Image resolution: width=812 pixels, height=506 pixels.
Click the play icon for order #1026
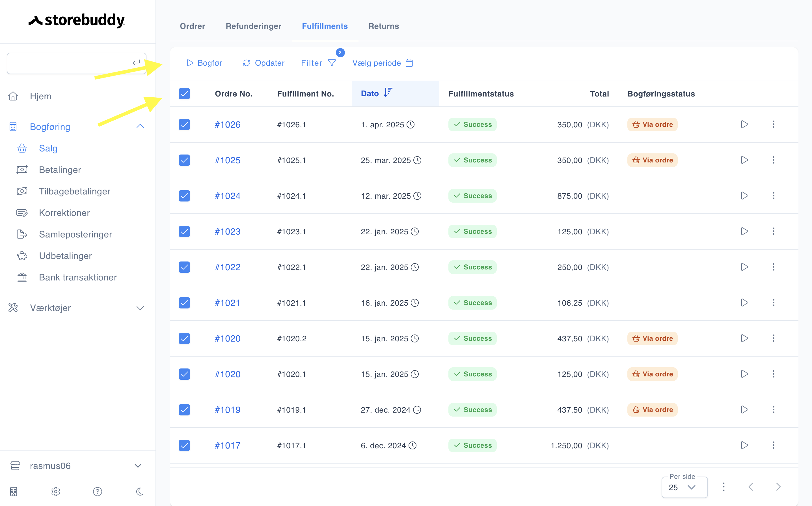coord(744,125)
